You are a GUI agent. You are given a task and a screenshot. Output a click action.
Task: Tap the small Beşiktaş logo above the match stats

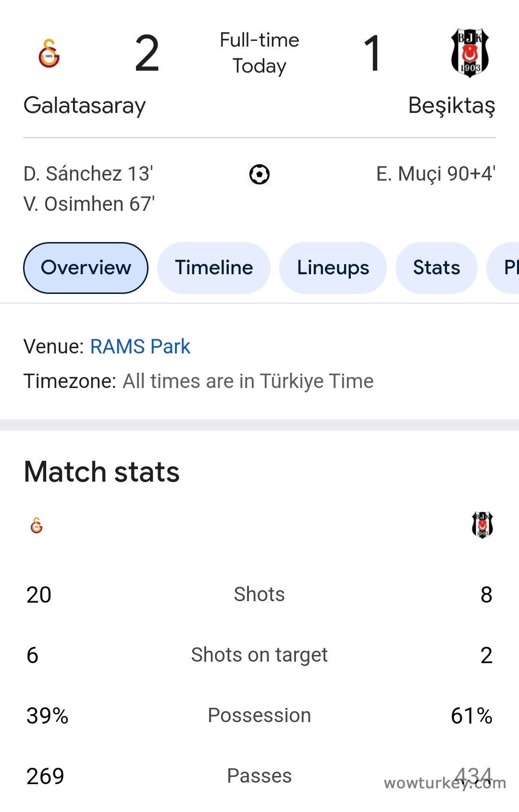(482, 524)
